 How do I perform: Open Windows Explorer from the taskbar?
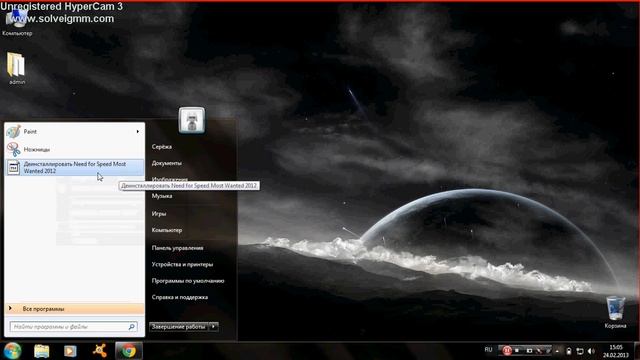point(42,351)
